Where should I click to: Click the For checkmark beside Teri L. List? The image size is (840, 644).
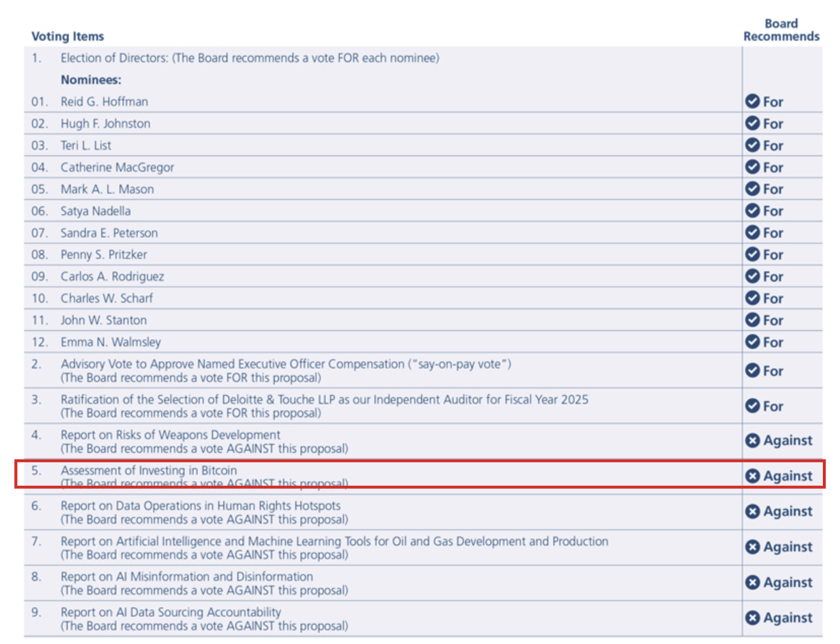coord(752,145)
